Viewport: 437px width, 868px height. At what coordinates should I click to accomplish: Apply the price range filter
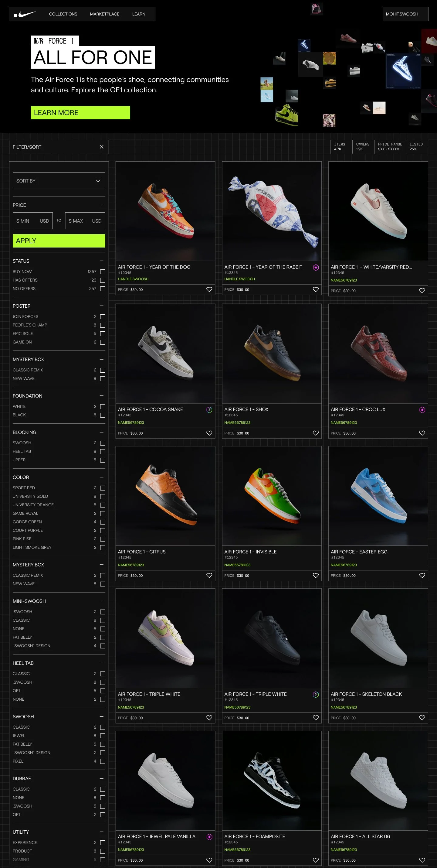59,241
